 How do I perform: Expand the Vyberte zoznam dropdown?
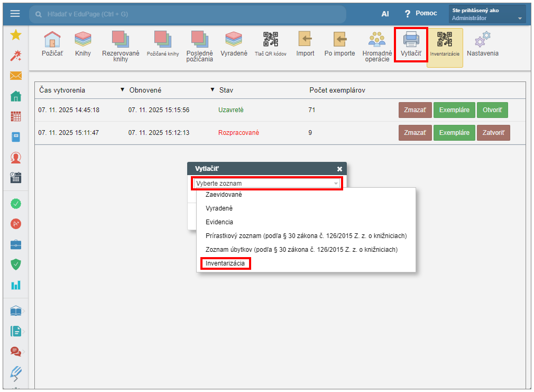(x=266, y=184)
